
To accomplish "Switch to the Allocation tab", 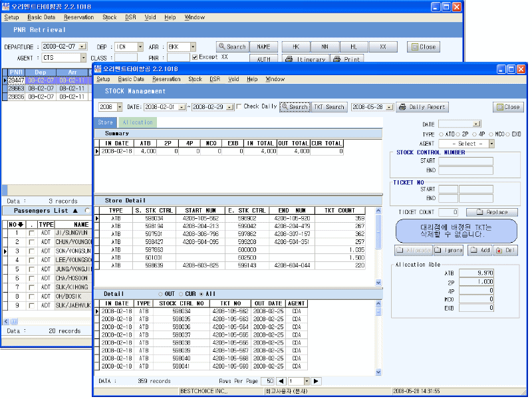I will [138, 122].
